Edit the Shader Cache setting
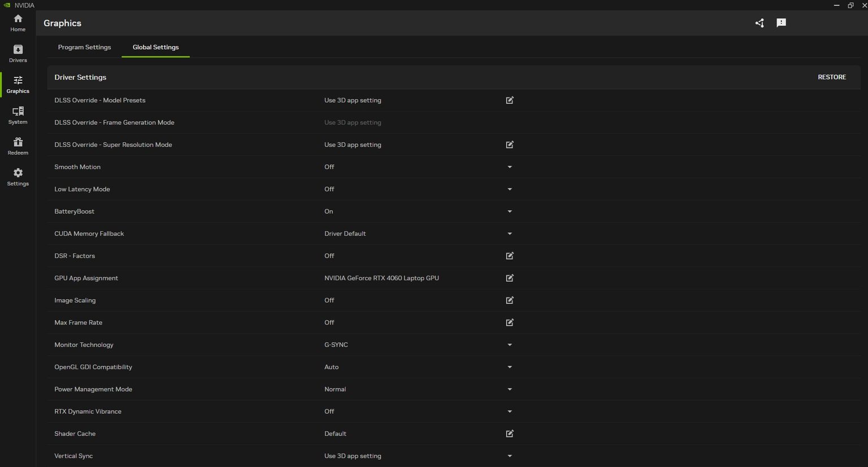 pos(510,434)
